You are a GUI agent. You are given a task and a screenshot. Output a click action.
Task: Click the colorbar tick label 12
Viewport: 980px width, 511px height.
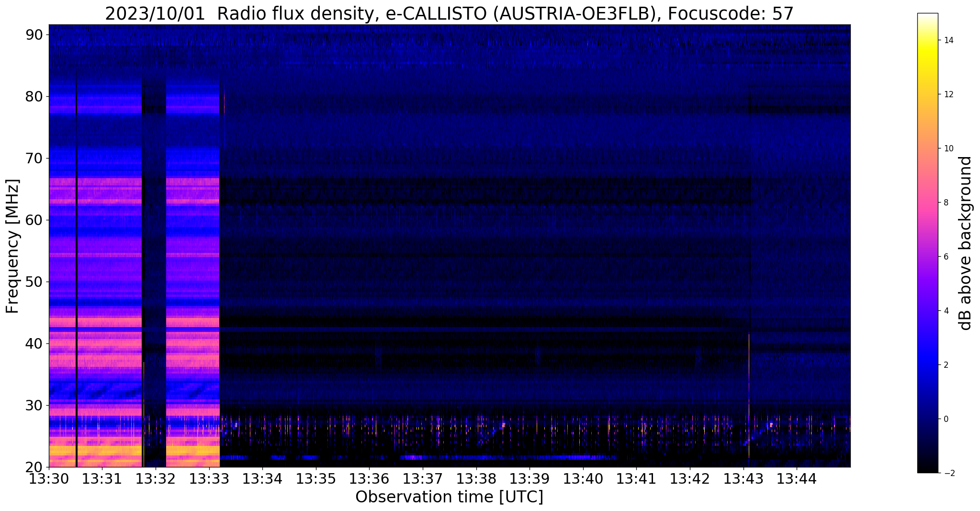pyautogui.click(x=948, y=94)
